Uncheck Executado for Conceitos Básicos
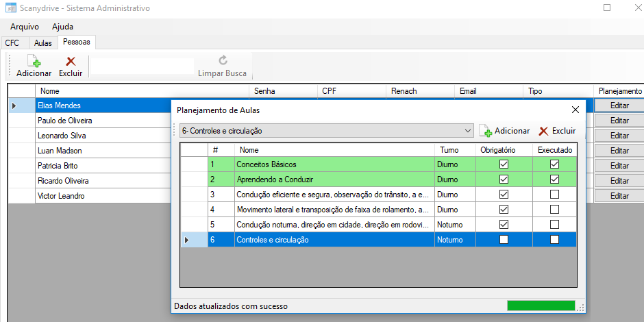Screen dimensions: 644x322 (554, 164)
